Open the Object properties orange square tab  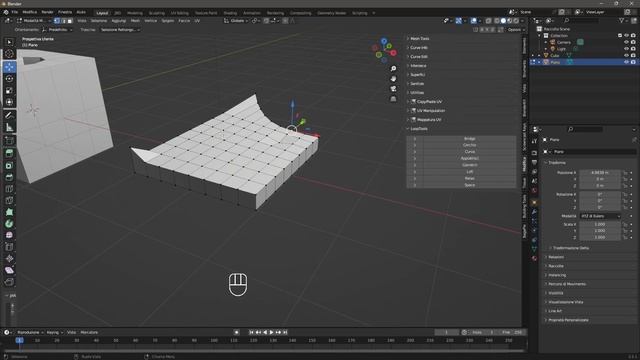(x=534, y=202)
